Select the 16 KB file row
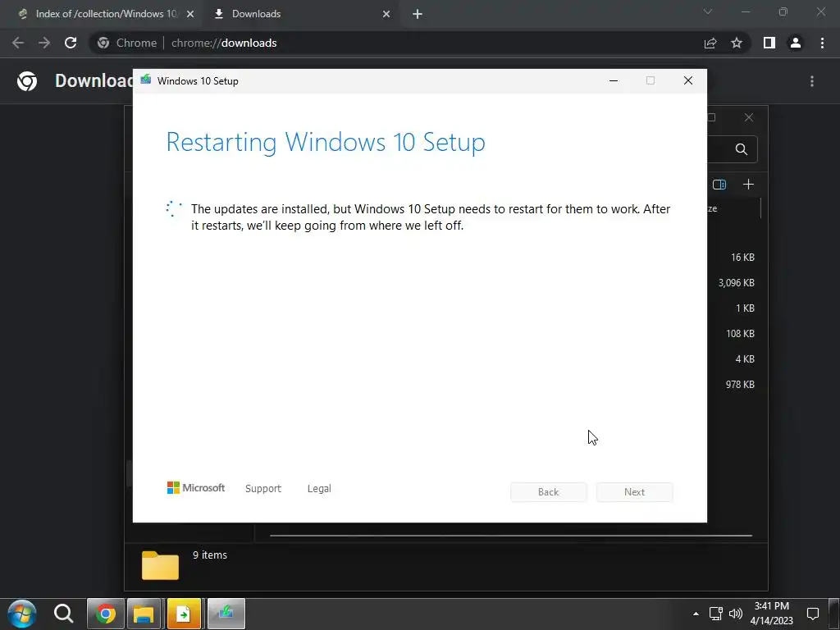 (742, 258)
